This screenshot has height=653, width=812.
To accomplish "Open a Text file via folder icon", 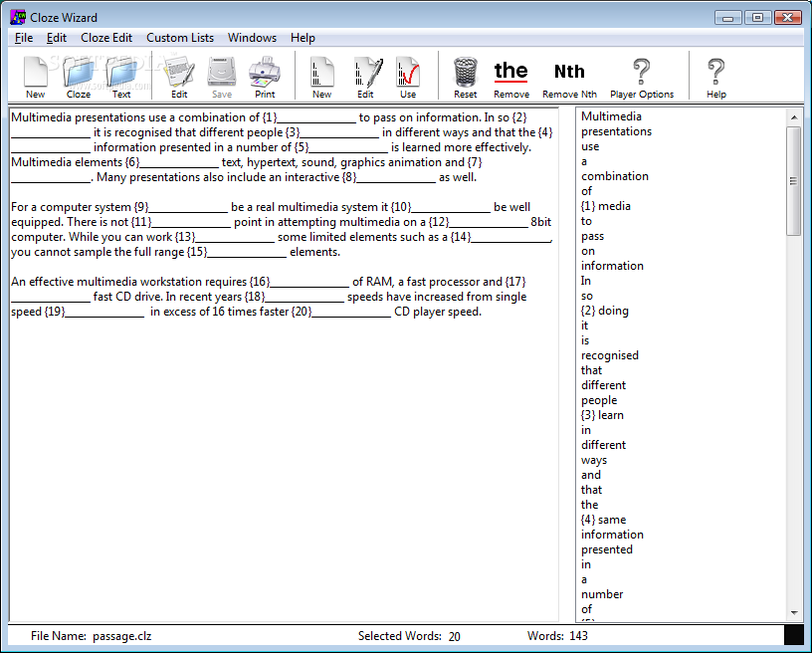I will click(121, 78).
